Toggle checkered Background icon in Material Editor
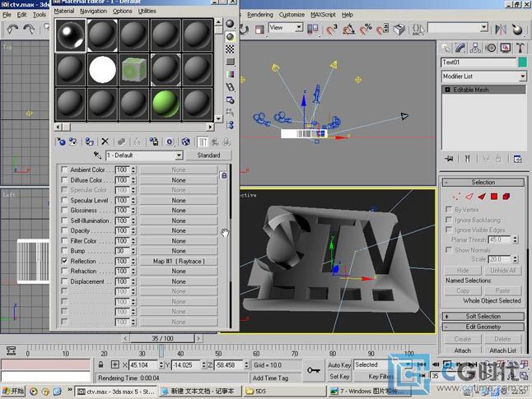Screen dimensions: 532x399 [230, 49]
